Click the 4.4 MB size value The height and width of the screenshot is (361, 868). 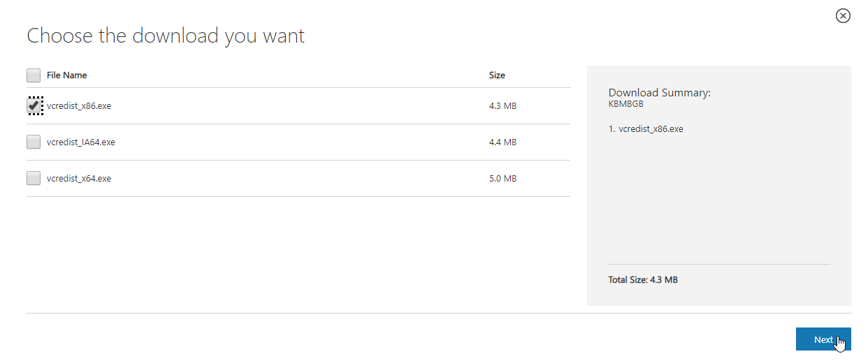[x=502, y=142]
